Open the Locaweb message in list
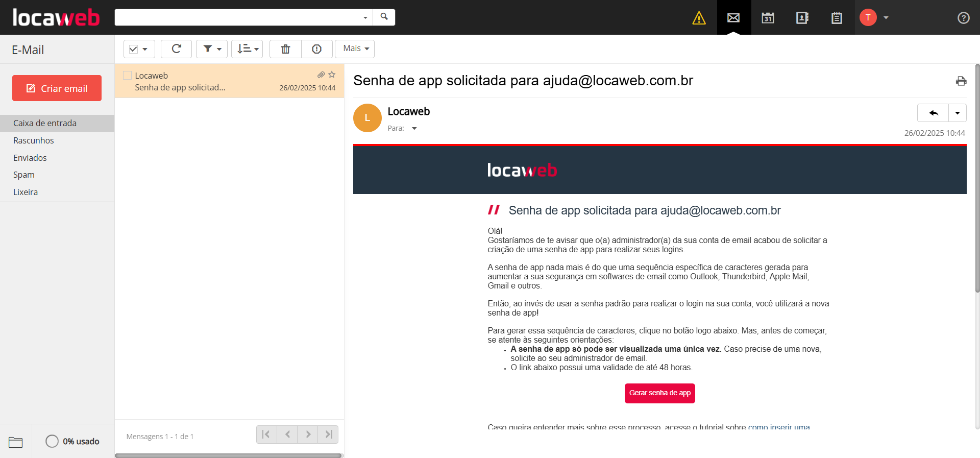Image resolution: width=980 pixels, height=458 pixels. point(230,81)
